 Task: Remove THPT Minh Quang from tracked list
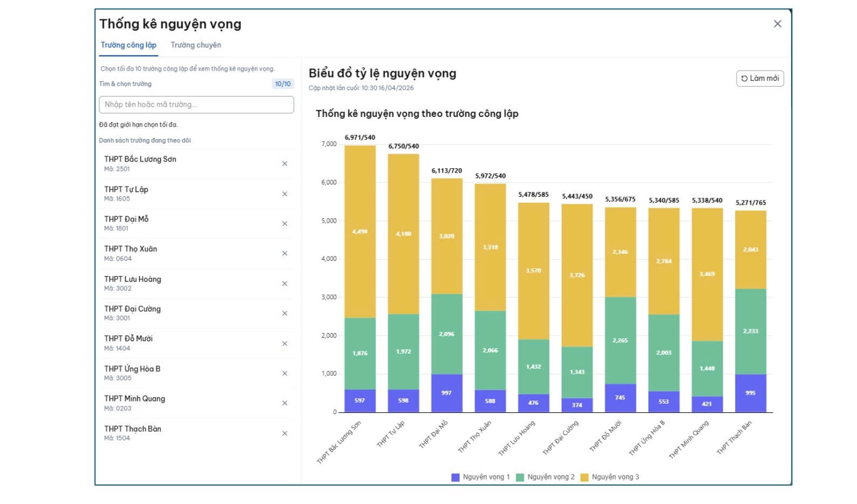(x=285, y=403)
